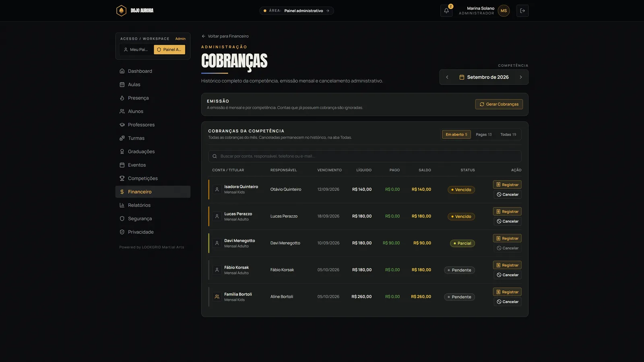Open Alunos page
The image size is (644, 362).
[x=153, y=111]
